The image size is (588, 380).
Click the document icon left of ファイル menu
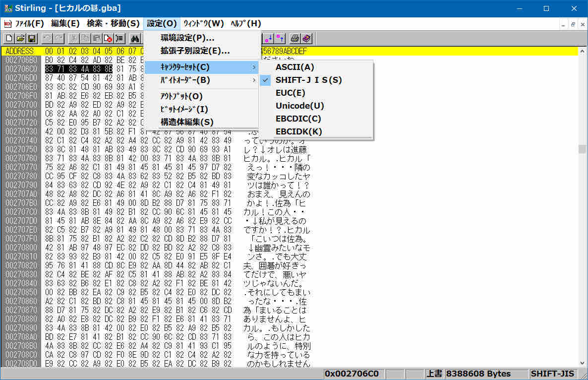click(7, 24)
